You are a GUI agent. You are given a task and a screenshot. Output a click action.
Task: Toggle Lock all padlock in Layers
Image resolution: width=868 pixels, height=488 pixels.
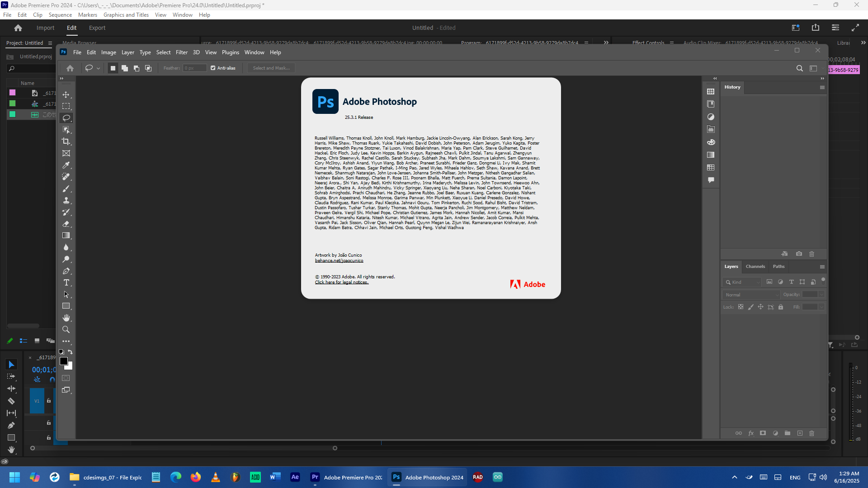click(780, 307)
